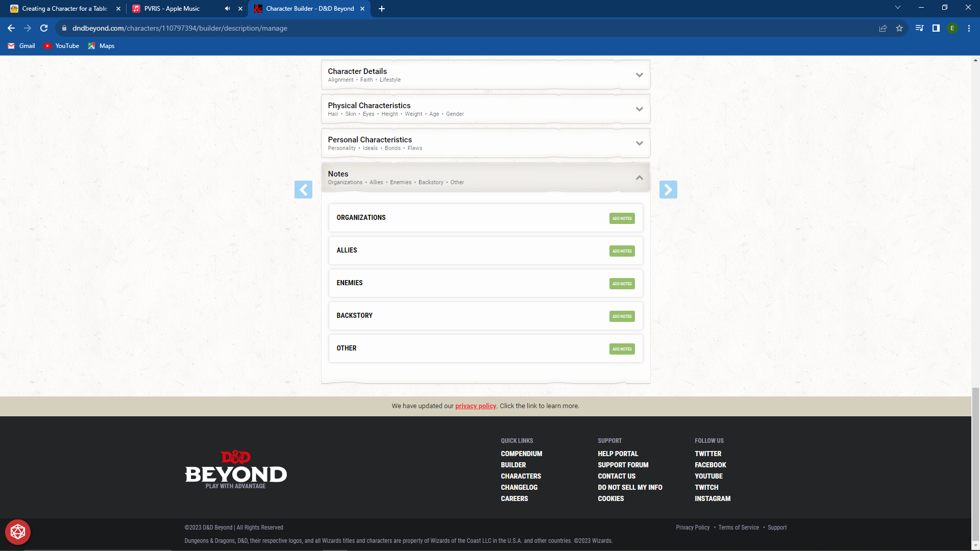Viewport: 980px width, 551px height.
Task: Open YouTube from the bookmarks bar
Action: click(61, 46)
